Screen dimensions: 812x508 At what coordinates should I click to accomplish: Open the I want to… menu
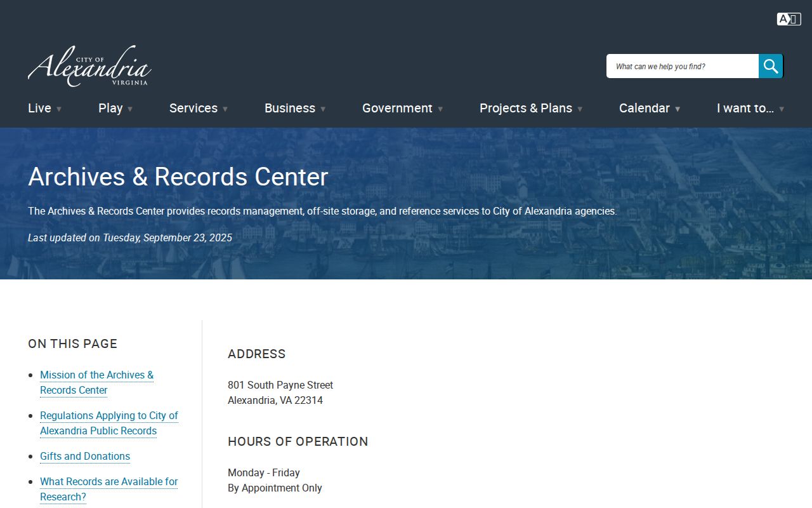coord(745,108)
